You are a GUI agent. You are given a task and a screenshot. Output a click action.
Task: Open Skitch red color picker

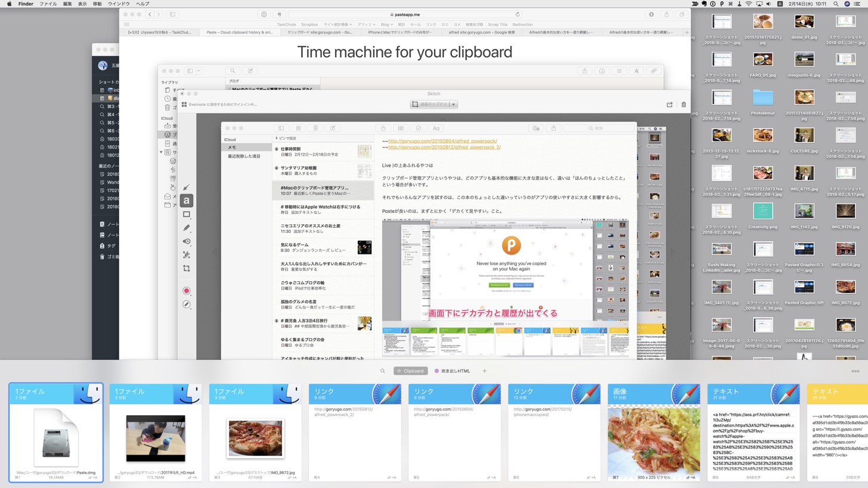187,291
